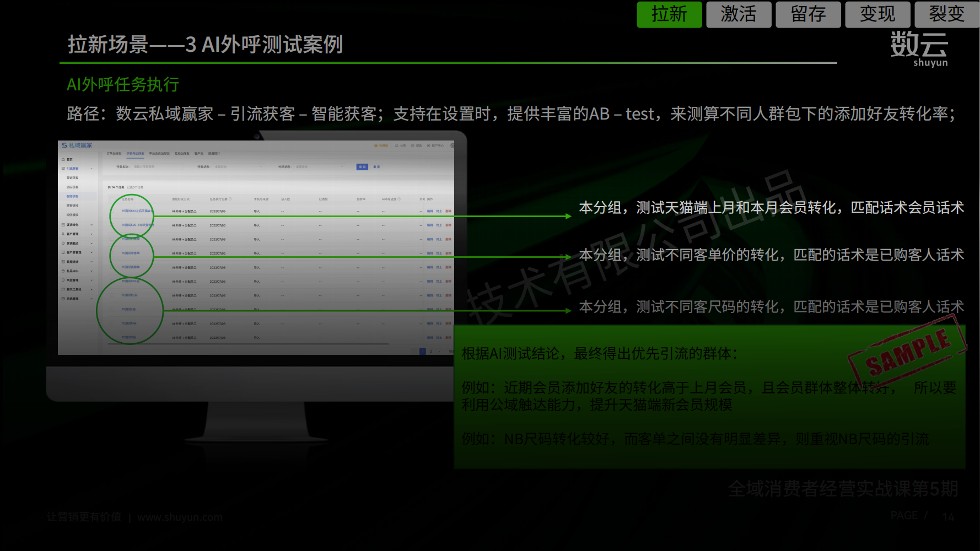Expand the 客户群管理 sidebar group
The height and width of the screenshot is (551, 980).
pyautogui.click(x=91, y=252)
